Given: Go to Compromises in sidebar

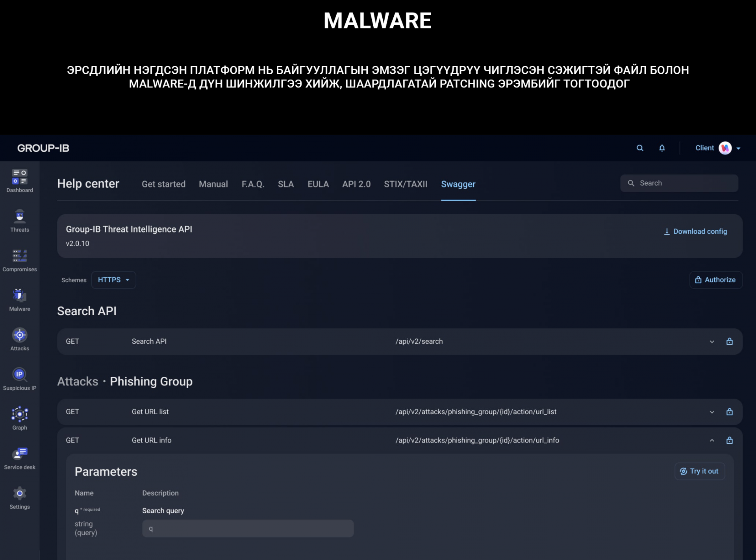Looking at the screenshot, I should pos(20,256).
